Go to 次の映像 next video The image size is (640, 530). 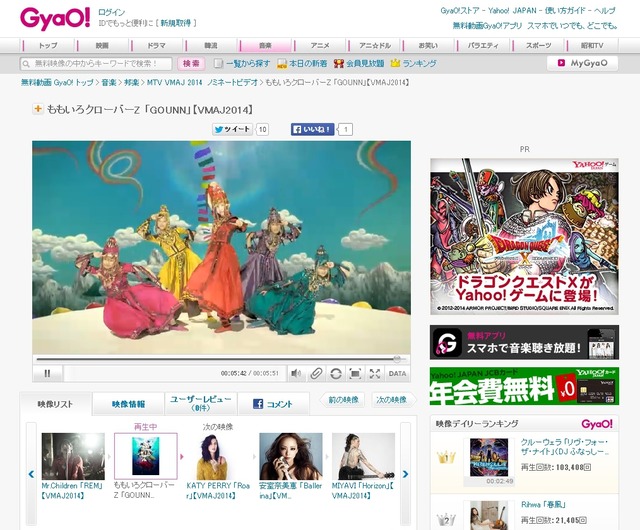coord(392,400)
